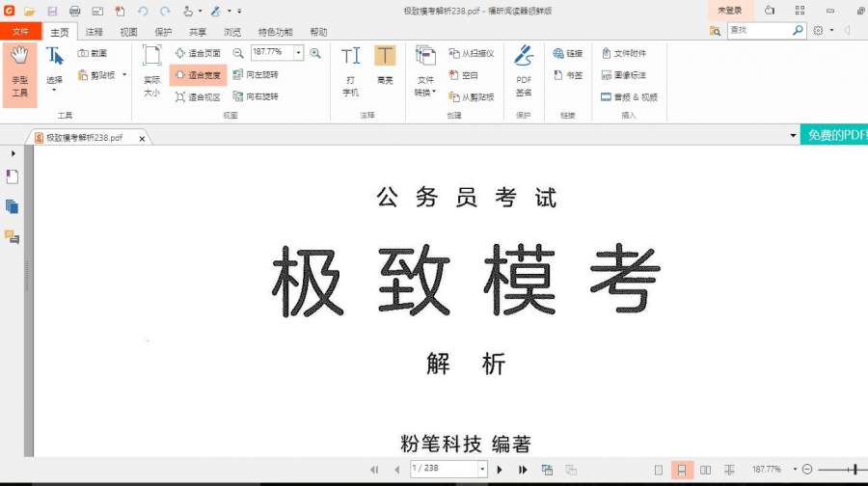This screenshot has width=868, height=486.
Task: Click Fit Visible (适合视区)
Action: coord(198,96)
